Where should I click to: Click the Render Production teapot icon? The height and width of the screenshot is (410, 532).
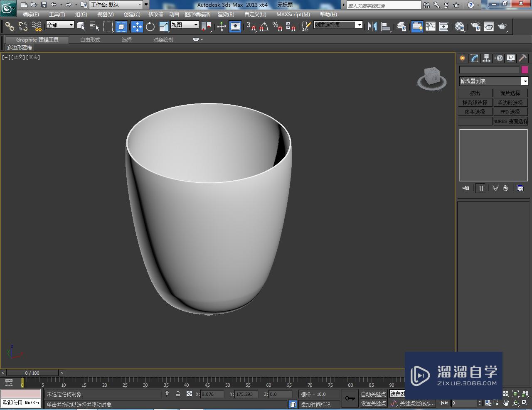502,26
